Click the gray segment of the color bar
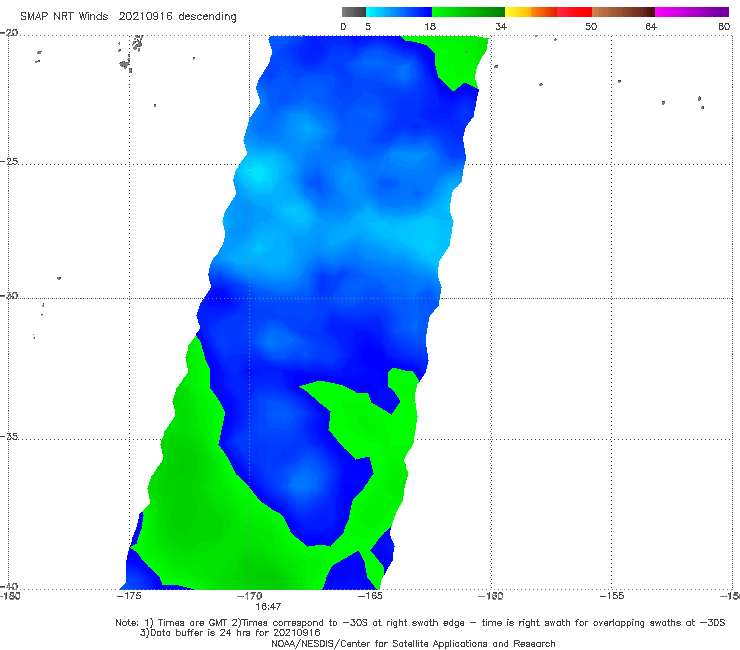The width and height of the screenshot is (740, 650). coord(354,12)
